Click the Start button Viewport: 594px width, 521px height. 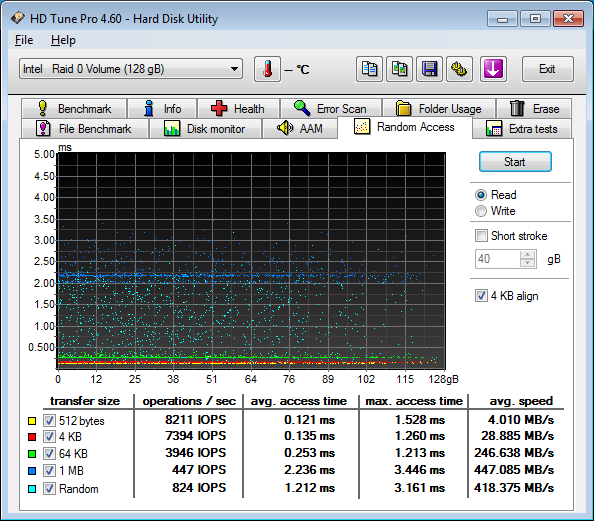tap(515, 162)
